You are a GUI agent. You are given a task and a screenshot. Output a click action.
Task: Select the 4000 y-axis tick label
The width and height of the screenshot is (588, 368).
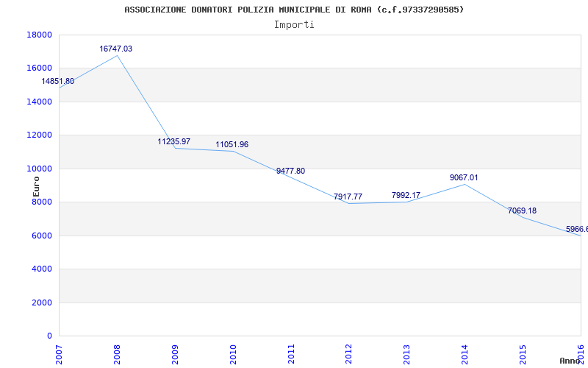tap(42, 269)
